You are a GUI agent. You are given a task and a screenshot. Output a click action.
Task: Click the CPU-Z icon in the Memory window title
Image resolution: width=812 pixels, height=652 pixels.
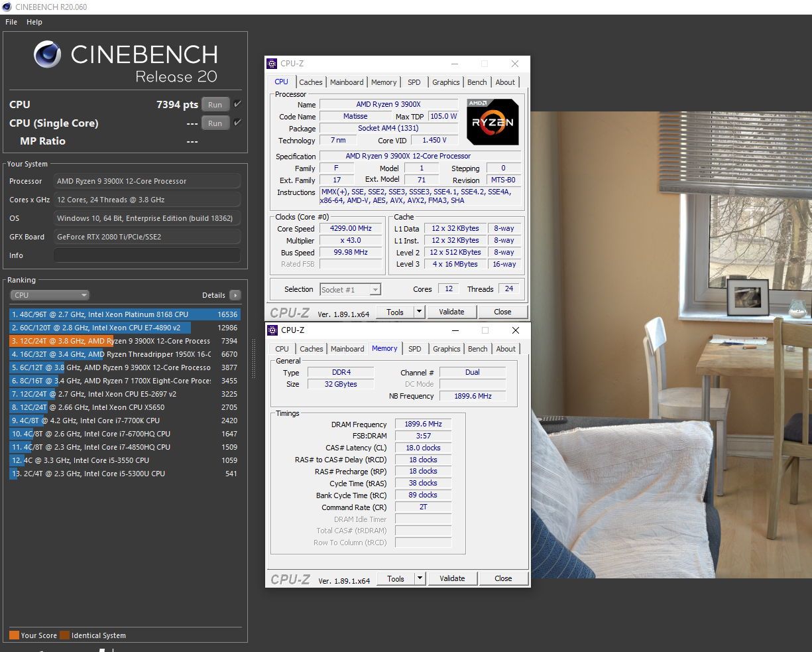pyautogui.click(x=272, y=330)
